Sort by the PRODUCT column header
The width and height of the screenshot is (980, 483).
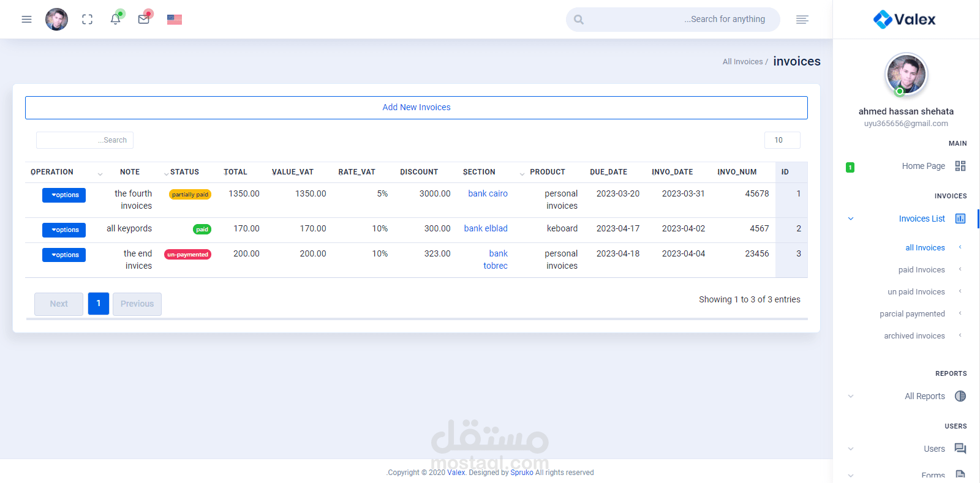pyautogui.click(x=548, y=172)
